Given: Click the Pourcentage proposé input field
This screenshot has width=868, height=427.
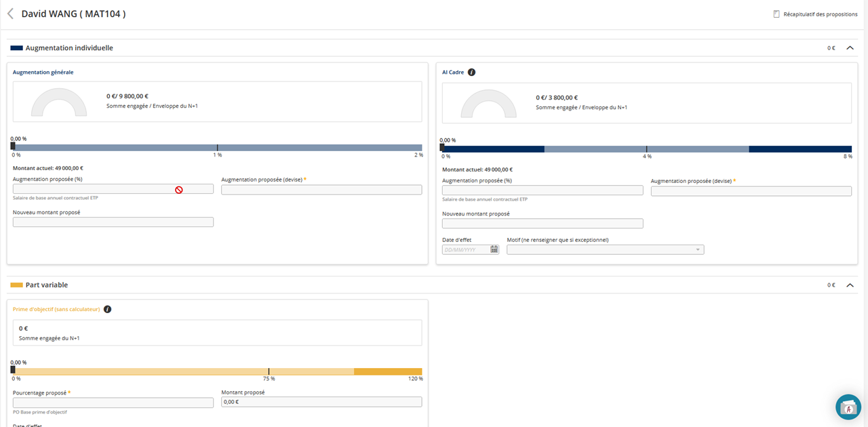Looking at the screenshot, I should tap(113, 403).
